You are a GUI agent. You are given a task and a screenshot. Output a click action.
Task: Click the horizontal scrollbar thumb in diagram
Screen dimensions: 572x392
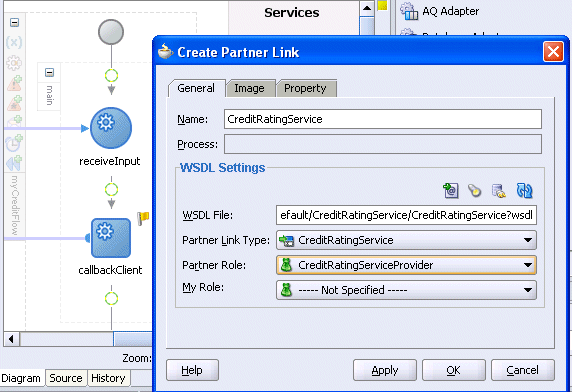click(x=133, y=339)
